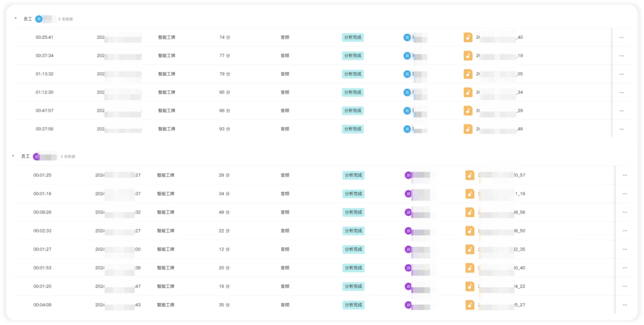
Task: Click the blue avatar in first group header
Action: click(39, 19)
